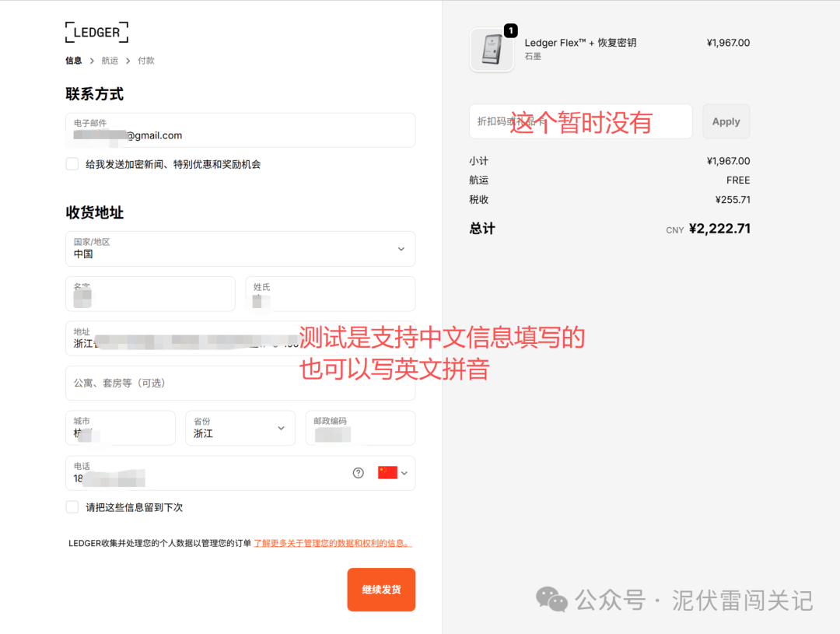Click the China flag in the phone field

pyautogui.click(x=387, y=472)
